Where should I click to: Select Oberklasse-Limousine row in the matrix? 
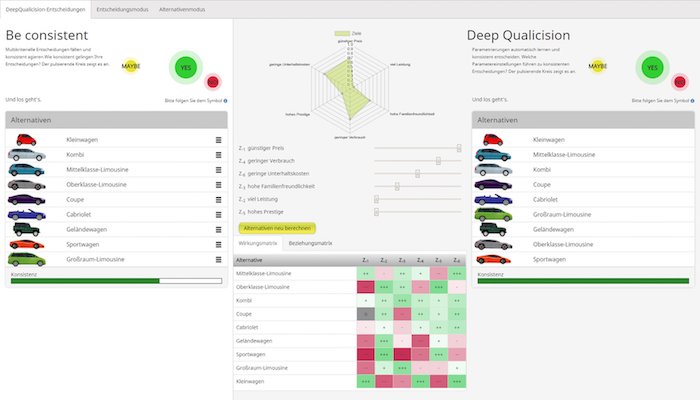[x=350, y=287]
